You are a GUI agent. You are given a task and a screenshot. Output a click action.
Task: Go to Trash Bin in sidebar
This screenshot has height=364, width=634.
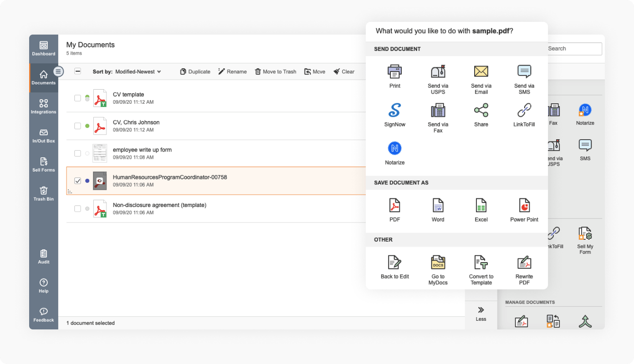pyautogui.click(x=44, y=193)
